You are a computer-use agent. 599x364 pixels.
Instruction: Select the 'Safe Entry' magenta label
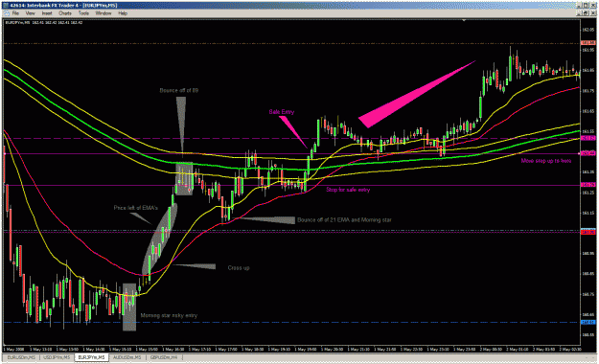[x=282, y=112]
